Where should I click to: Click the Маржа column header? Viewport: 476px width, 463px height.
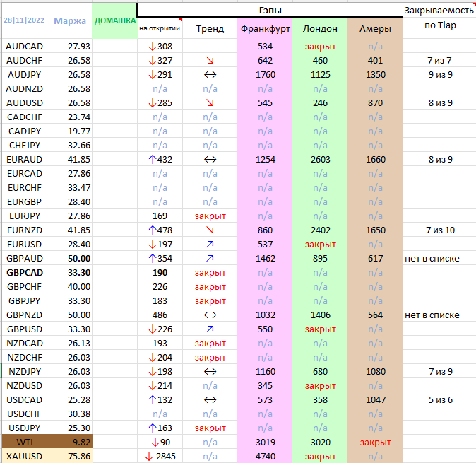(70, 20)
